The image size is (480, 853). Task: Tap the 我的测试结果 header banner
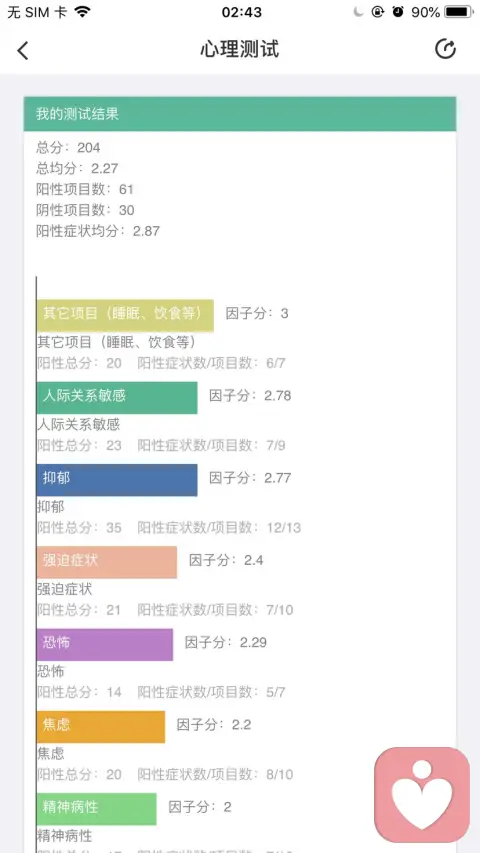[239, 114]
